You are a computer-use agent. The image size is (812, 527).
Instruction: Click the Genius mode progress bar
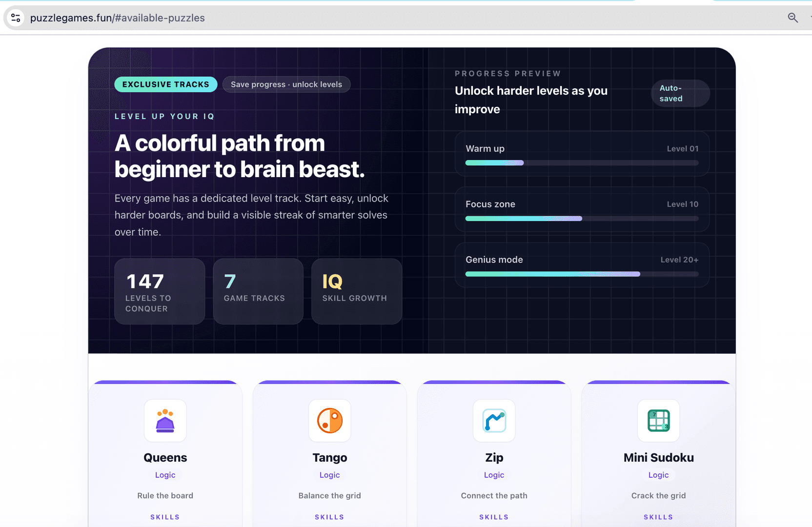[582, 274]
